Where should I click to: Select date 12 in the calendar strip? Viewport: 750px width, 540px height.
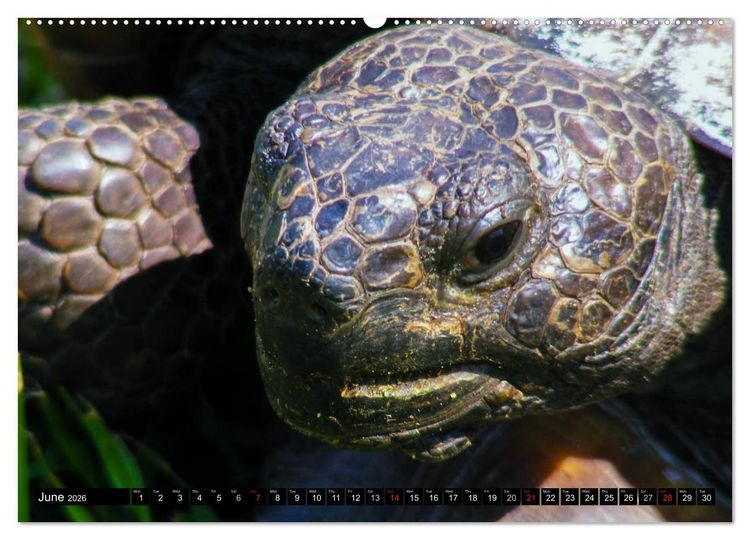point(355,496)
